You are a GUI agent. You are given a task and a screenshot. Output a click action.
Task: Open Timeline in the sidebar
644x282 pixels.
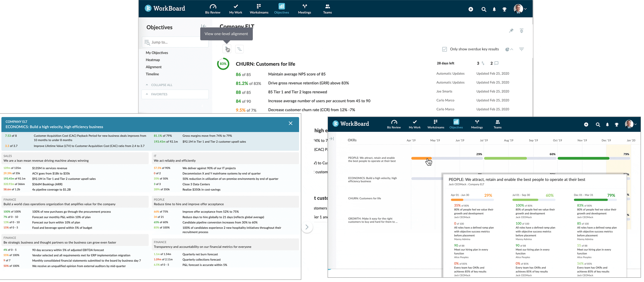(x=152, y=74)
